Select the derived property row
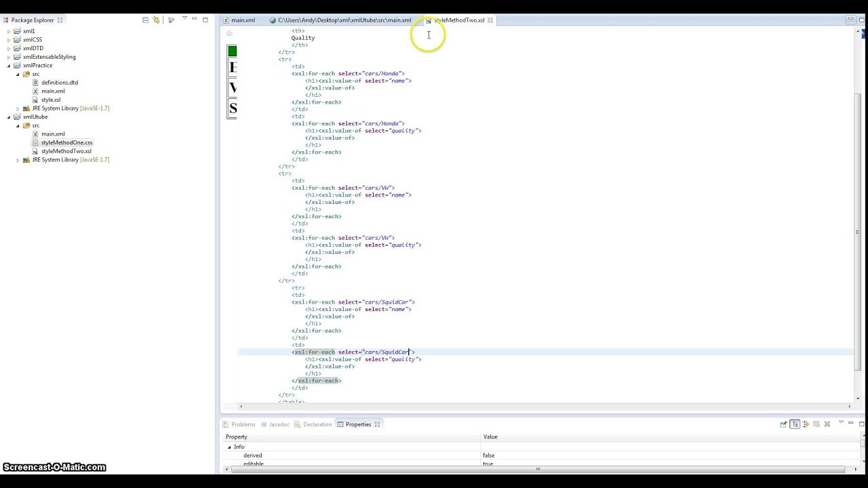This screenshot has height=488, width=868. tap(540, 455)
